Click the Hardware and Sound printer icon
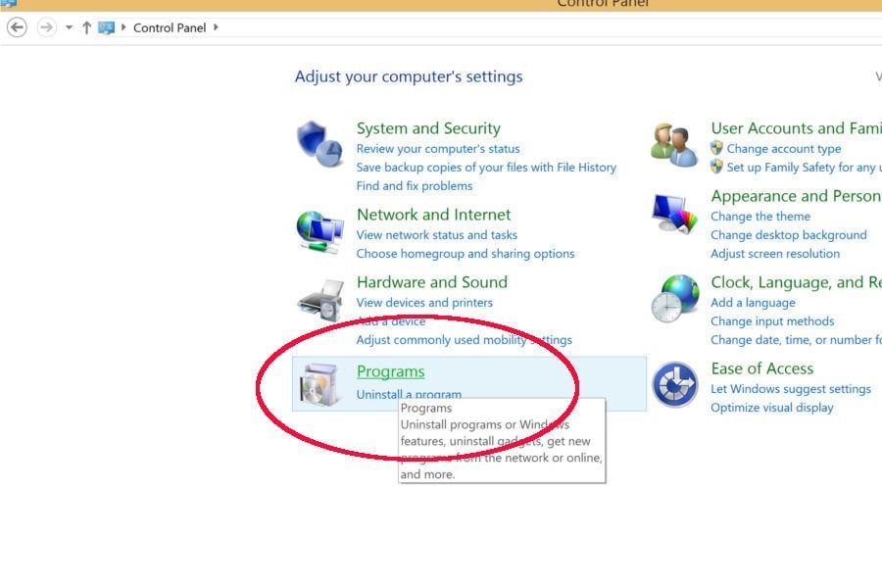This screenshot has height=588, width=882. (320, 301)
